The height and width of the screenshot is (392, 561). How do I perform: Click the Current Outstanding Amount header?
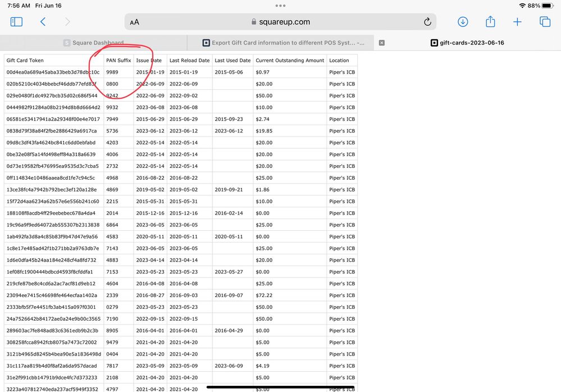click(x=290, y=60)
